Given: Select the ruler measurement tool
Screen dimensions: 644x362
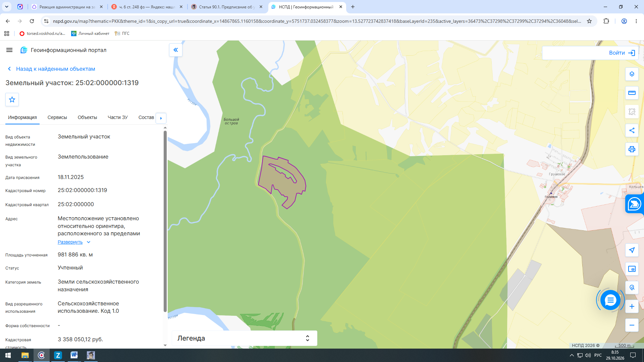Looking at the screenshot, I should [632, 93].
